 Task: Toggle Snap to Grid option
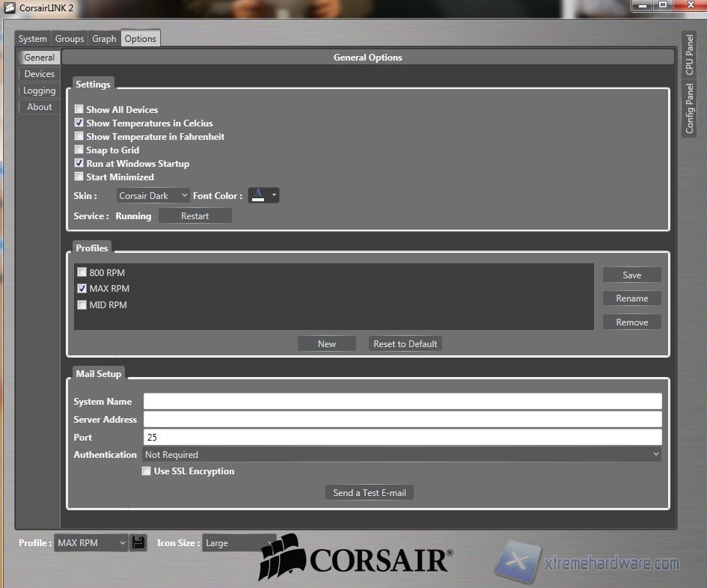[79, 150]
